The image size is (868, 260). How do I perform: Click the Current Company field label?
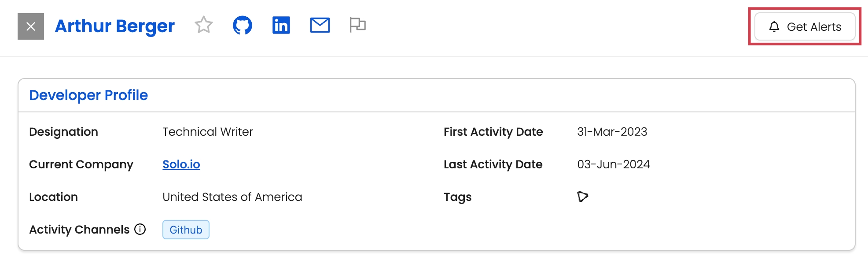(x=81, y=164)
